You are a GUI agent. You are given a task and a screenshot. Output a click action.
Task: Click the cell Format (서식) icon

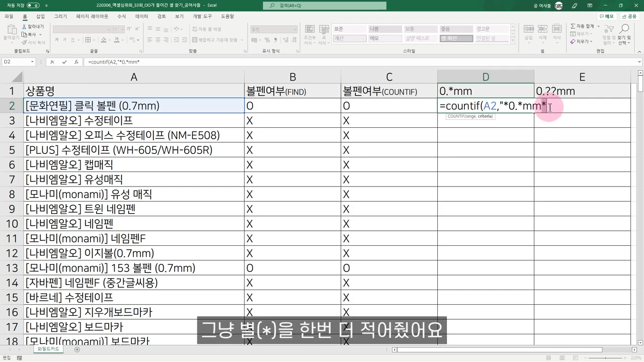click(x=556, y=29)
